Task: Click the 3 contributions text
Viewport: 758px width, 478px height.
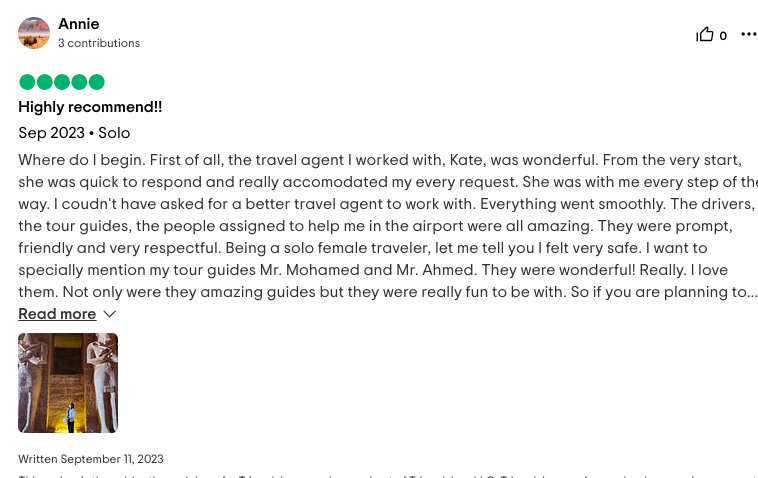Action: (99, 43)
